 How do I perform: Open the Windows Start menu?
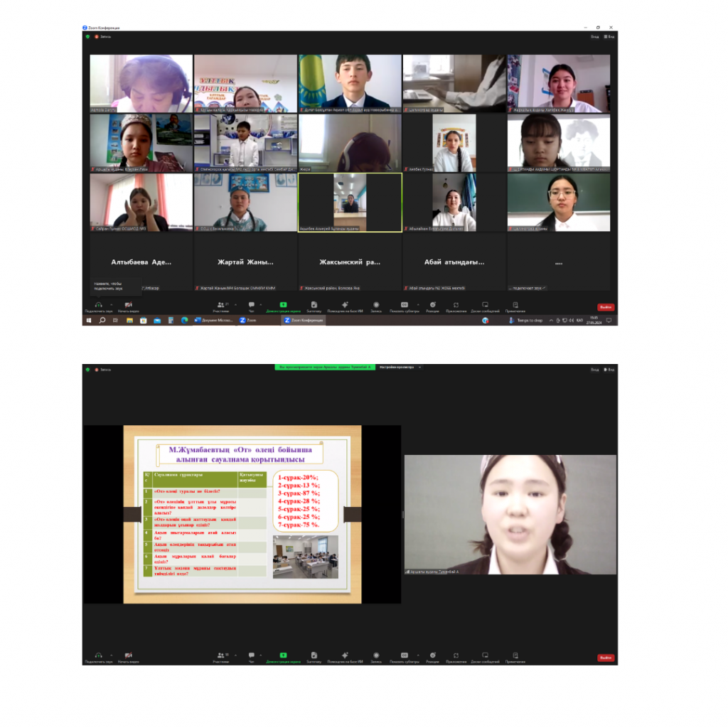[89, 321]
